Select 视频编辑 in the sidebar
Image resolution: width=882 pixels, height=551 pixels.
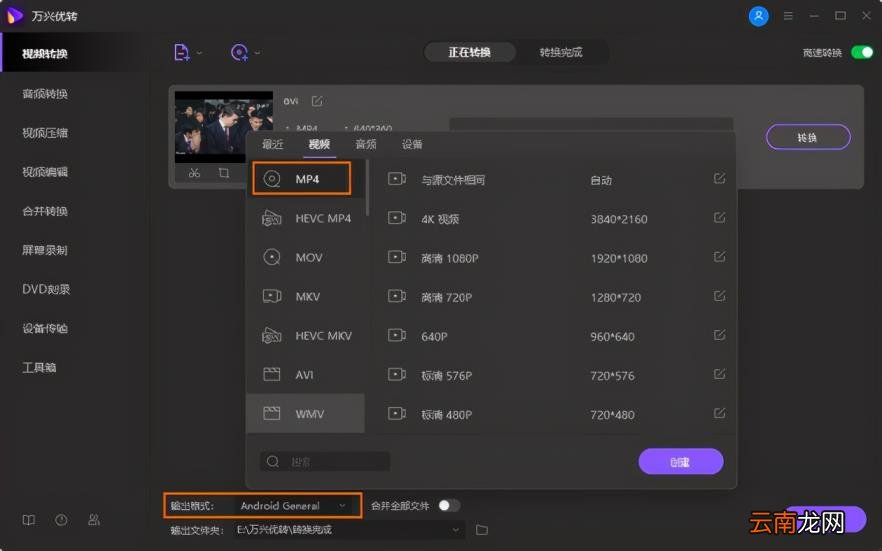coord(45,171)
